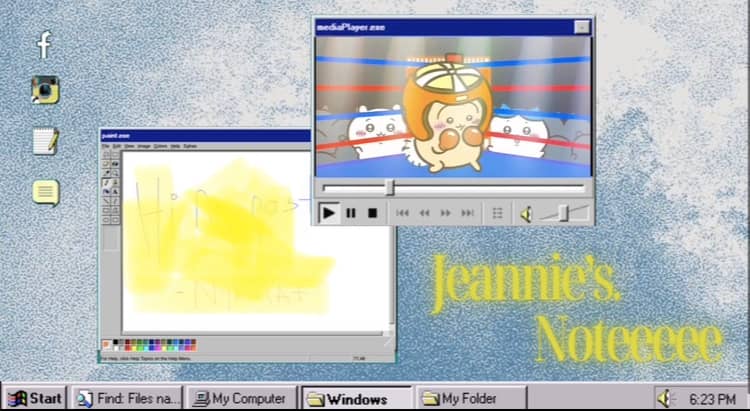Screen dimensions: 750x411
Task: Mute using the media player speaker icon
Action: (526, 214)
